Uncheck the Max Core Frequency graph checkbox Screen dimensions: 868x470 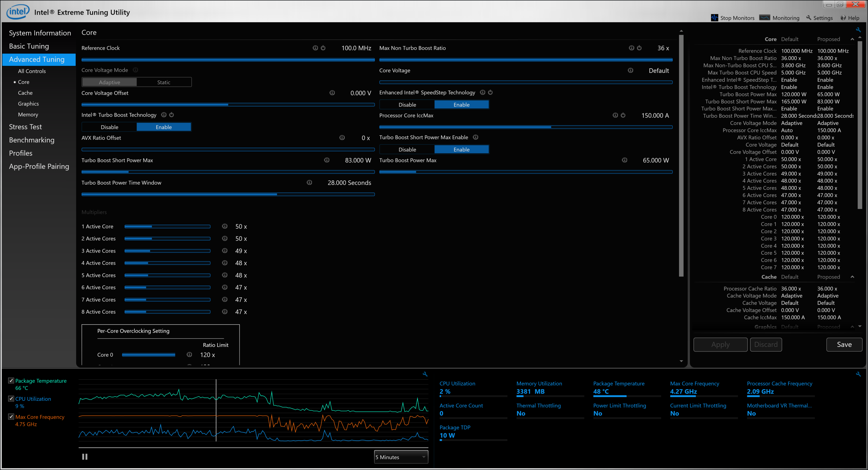(11, 417)
